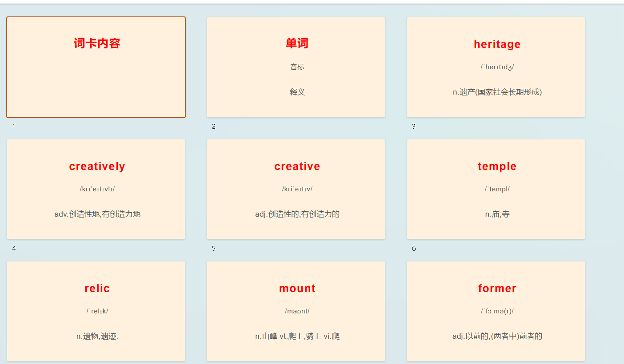The height and width of the screenshot is (364, 624).
Task: Click the red title 词卡内容
Action: [x=97, y=44]
